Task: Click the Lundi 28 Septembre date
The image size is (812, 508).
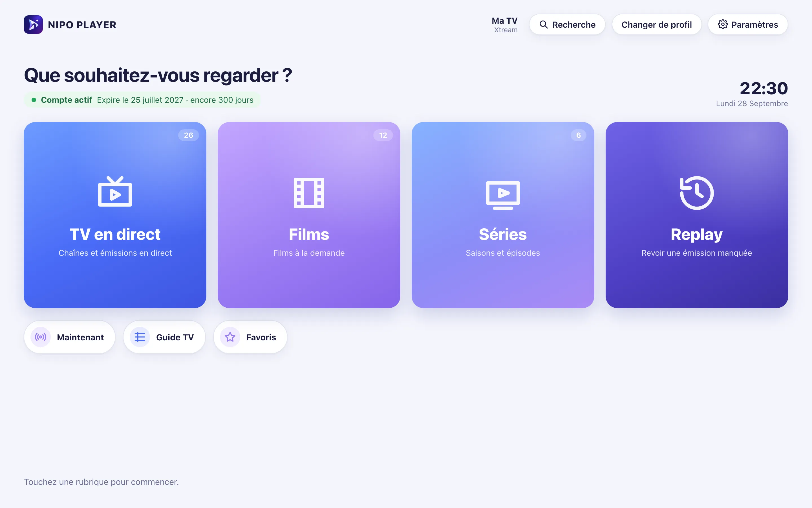Action: tap(752, 104)
